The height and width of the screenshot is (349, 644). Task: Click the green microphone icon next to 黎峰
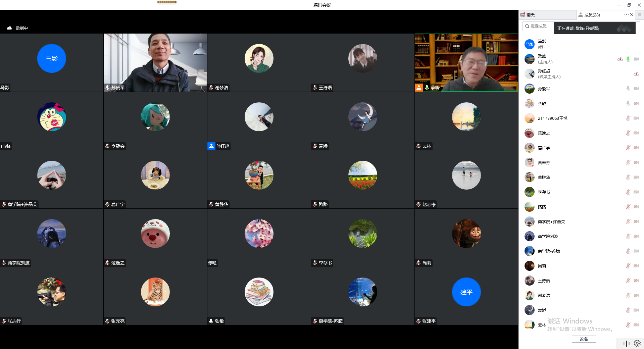point(628,59)
